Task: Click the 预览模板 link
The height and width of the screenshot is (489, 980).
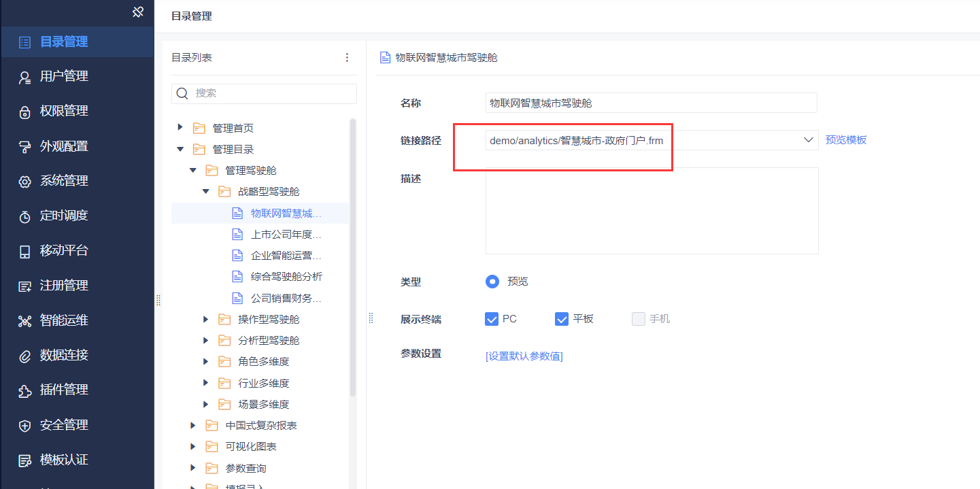Action: (x=846, y=140)
